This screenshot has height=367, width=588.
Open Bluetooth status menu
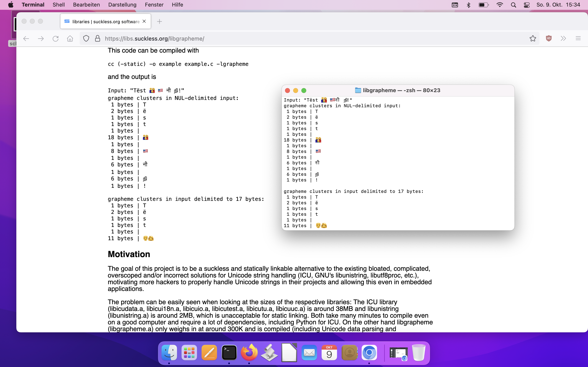pos(468,5)
